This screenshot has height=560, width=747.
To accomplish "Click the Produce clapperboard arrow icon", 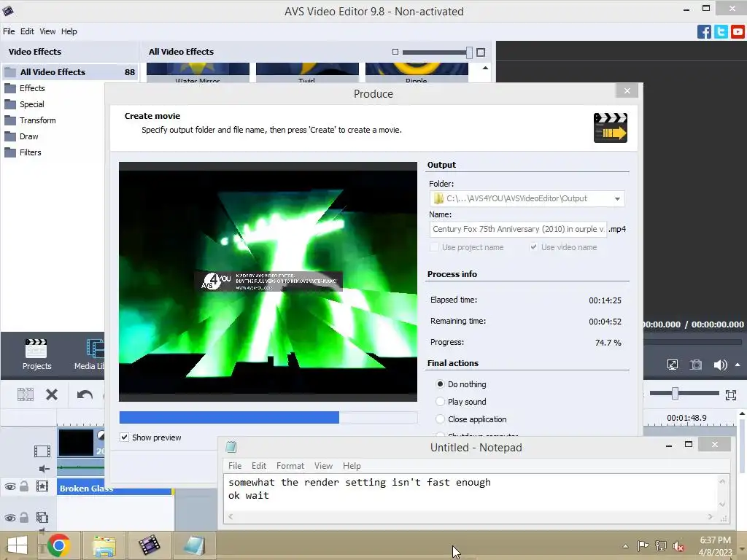I will (611, 128).
